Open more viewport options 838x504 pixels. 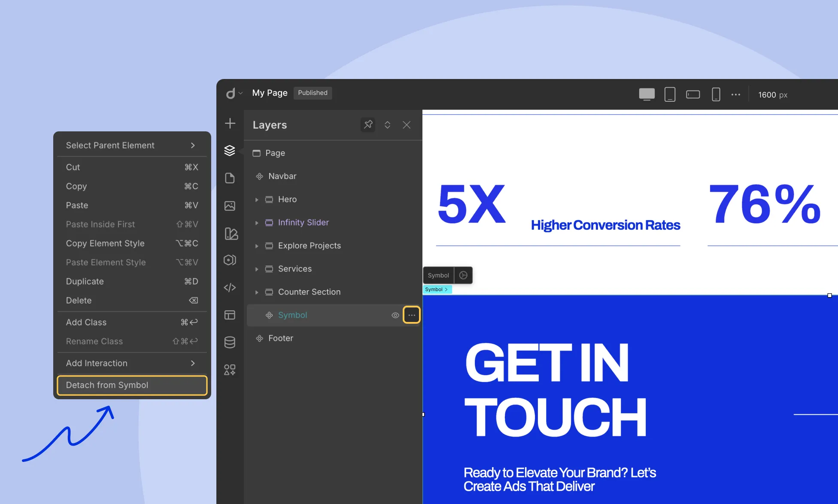coord(735,94)
